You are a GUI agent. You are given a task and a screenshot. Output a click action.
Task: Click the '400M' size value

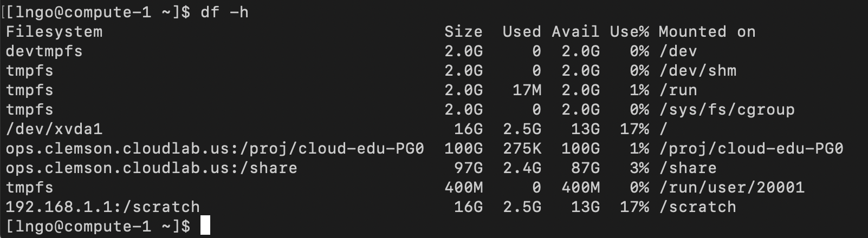(x=463, y=188)
